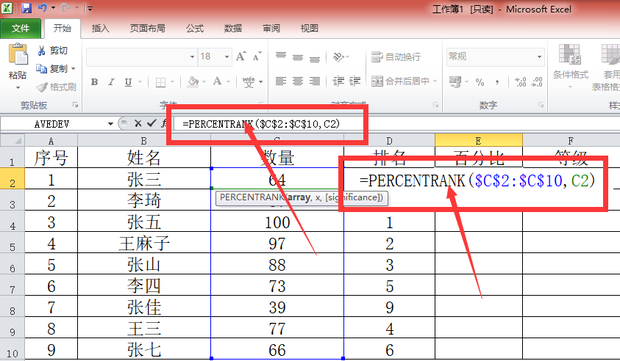Open the 公式 ribbon tab
The image size is (620, 361).
coord(195,28)
